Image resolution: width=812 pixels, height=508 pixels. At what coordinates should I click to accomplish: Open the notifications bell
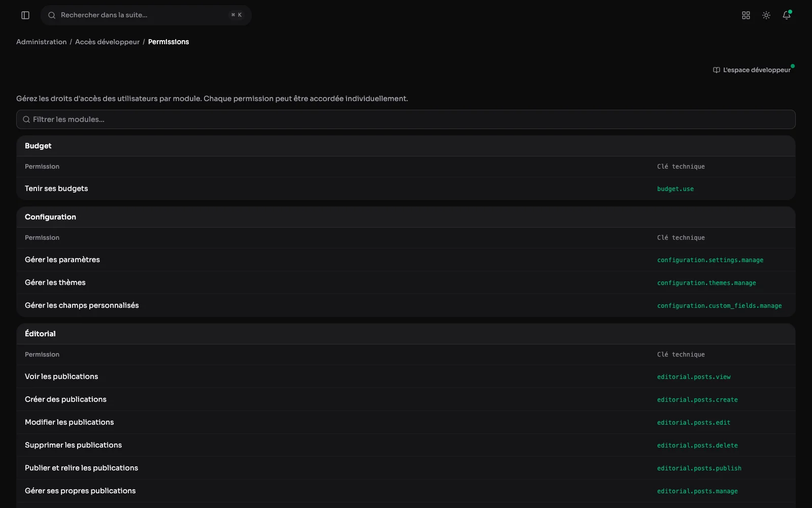click(x=787, y=15)
